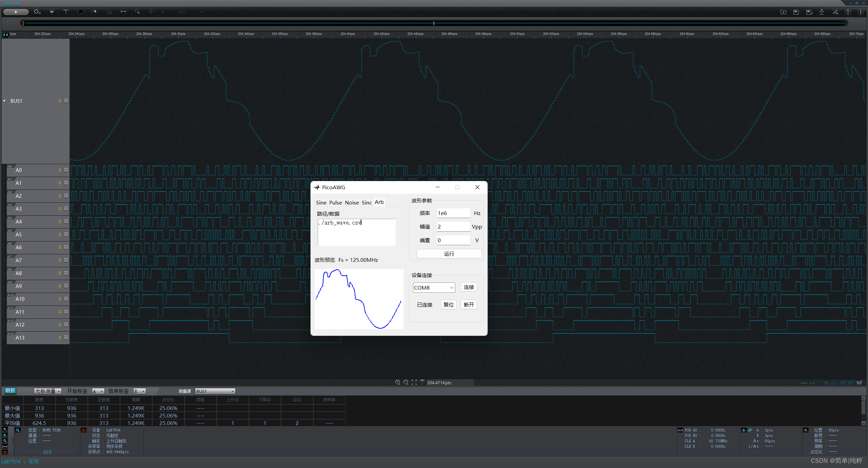868x468 pixels.
Task: Activate the cursor measurement arrows icon
Action: point(123,12)
